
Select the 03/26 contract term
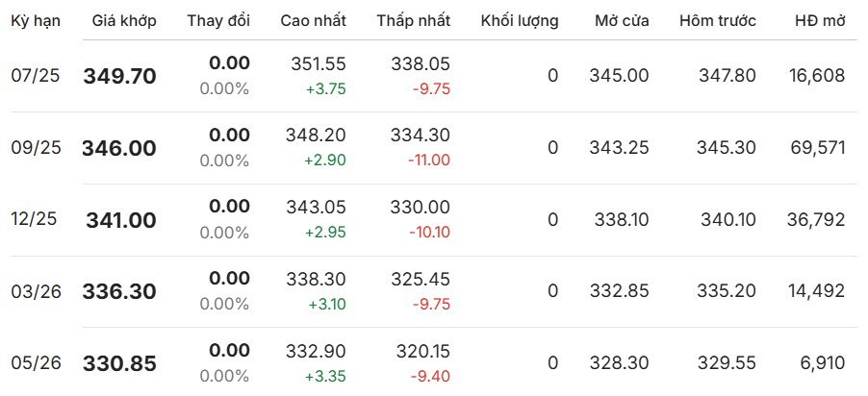pos(36,291)
